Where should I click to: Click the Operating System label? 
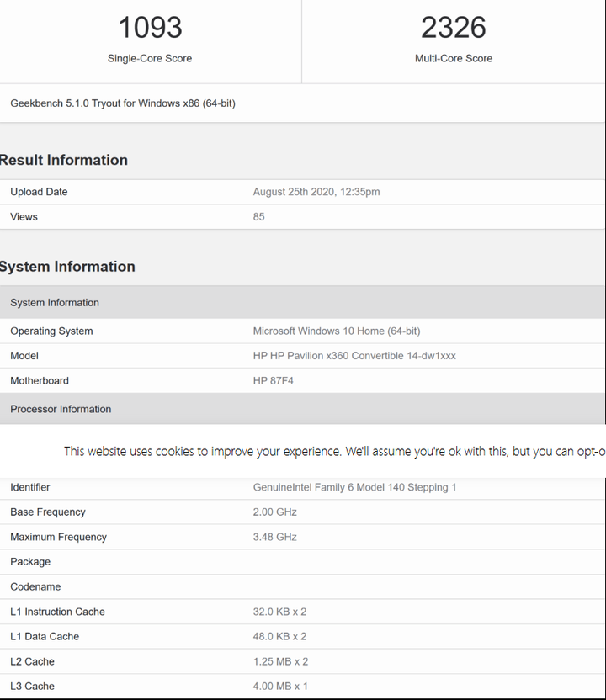pos(51,331)
